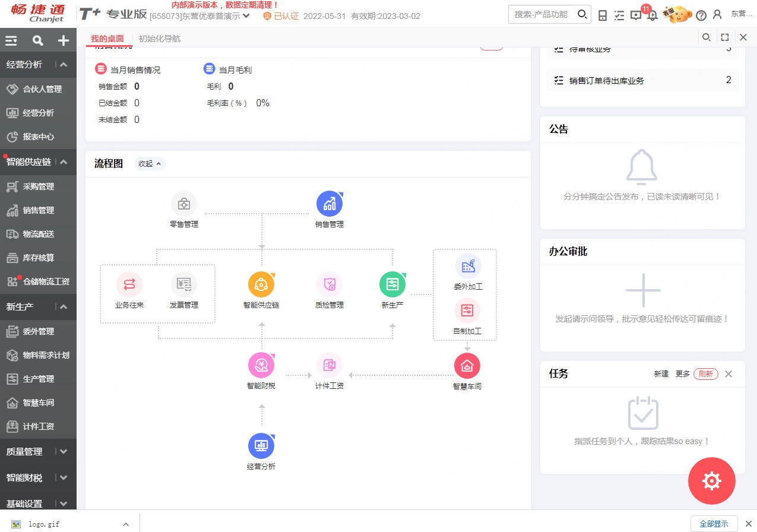Viewport: 757px width, 532px height.
Task: Click the sidebar plus add icon
Action: [x=64, y=40]
